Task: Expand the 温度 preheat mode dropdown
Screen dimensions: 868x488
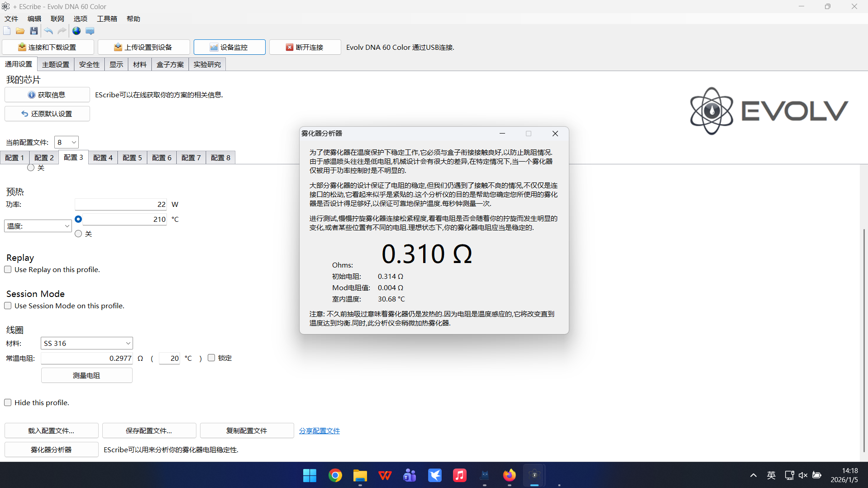Action: [38, 226]
